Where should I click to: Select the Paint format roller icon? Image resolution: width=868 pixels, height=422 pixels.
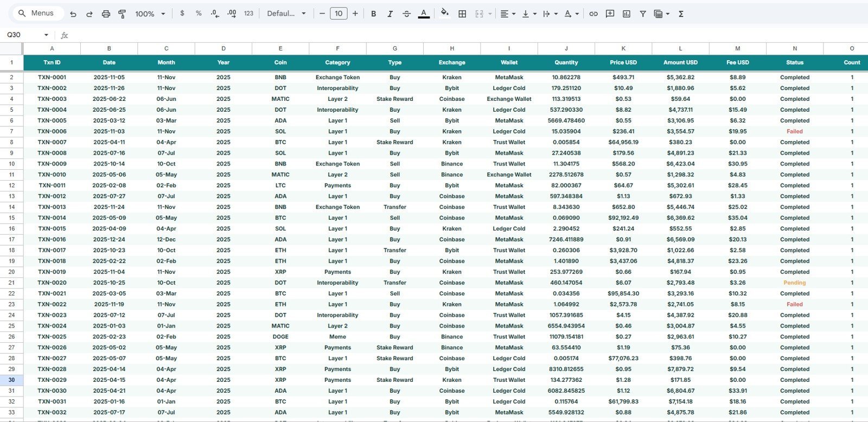[x=123, y=14]
